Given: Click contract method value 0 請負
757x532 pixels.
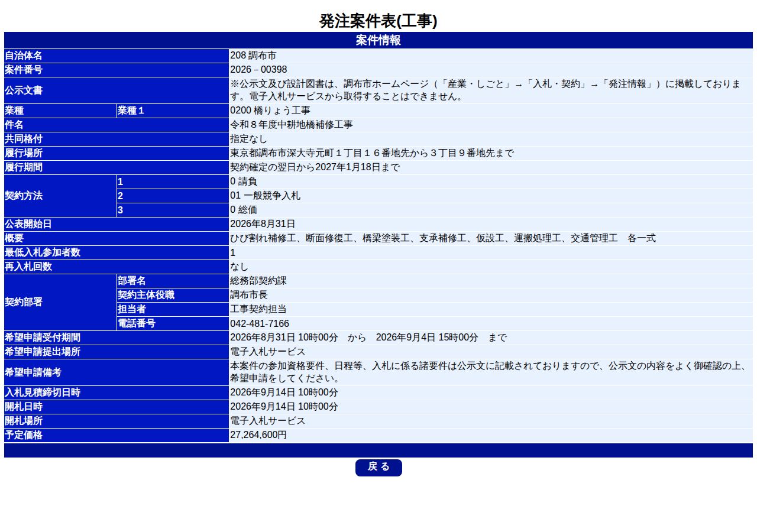Looking at the screenshot, I should (244, 181).
